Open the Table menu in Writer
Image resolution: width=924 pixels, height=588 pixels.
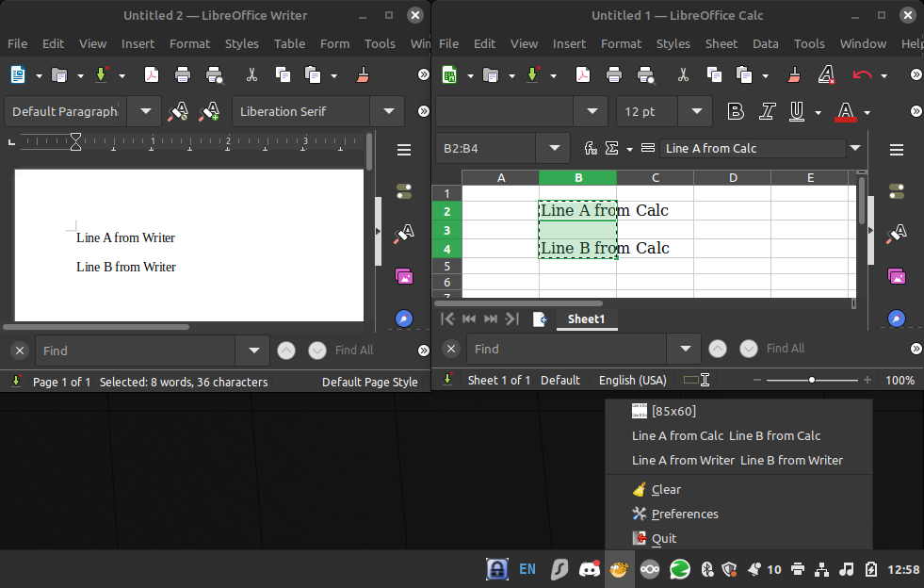point(289,43)
